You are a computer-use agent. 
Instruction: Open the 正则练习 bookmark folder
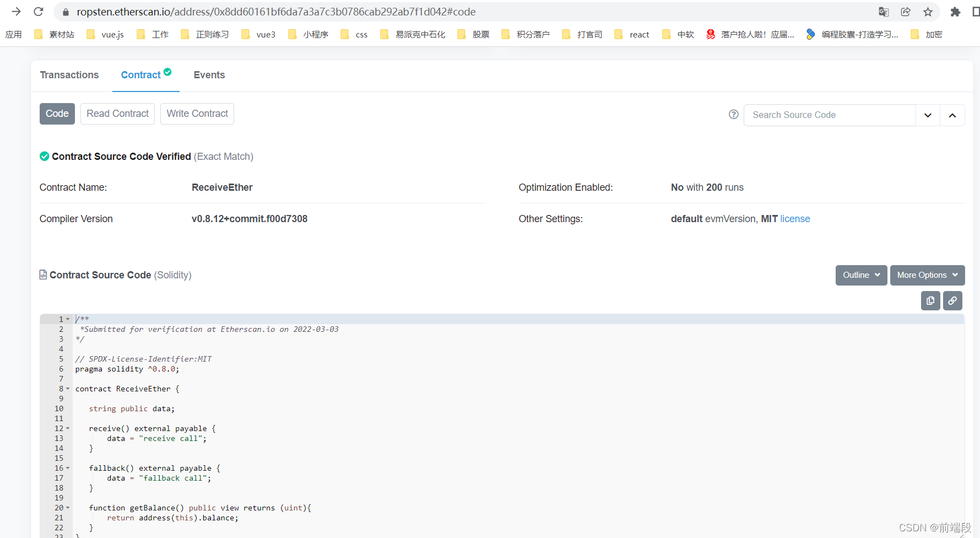point(204,34)
